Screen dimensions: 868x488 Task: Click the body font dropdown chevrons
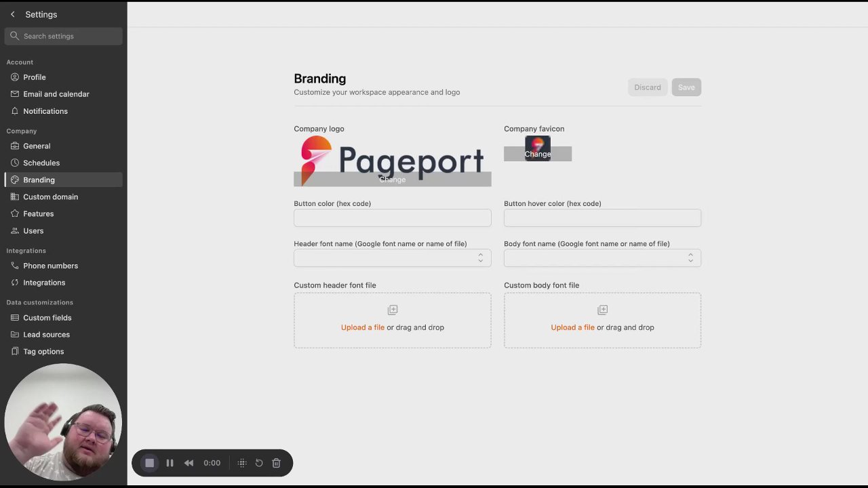tap(690, 258)
